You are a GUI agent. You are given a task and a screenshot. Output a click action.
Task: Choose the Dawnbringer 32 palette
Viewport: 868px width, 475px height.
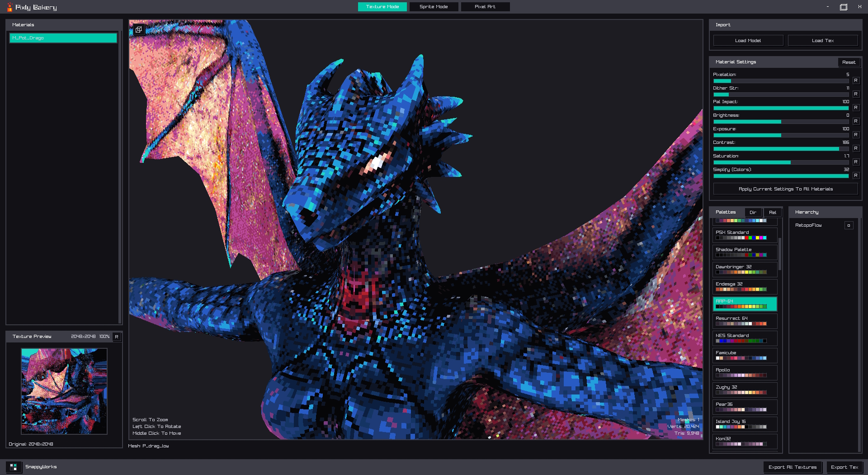(x=745, y=269)
